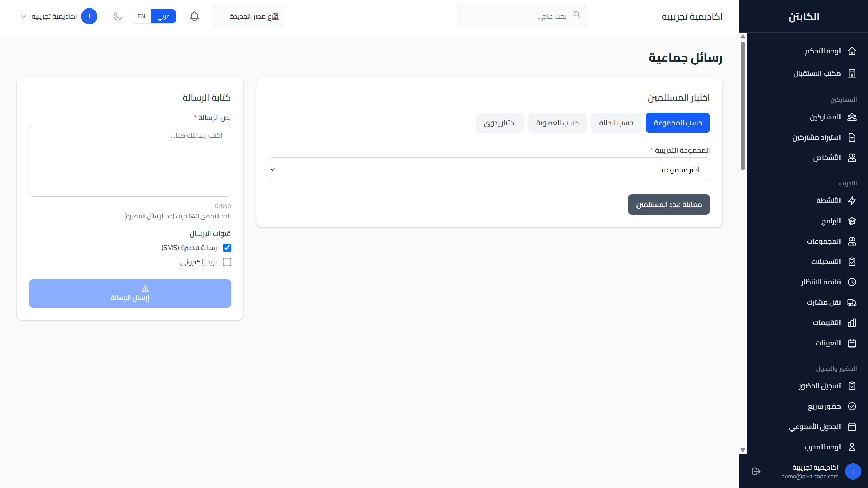
Task: Open the notifications bell icon
Action: pyautogui.click(x=194, y=16)
